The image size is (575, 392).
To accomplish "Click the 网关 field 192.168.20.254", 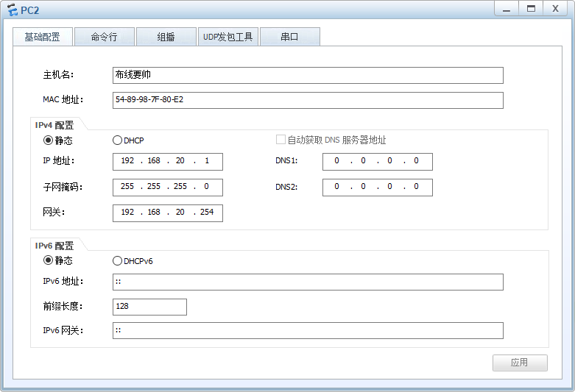I will click(x=168, y=213).
